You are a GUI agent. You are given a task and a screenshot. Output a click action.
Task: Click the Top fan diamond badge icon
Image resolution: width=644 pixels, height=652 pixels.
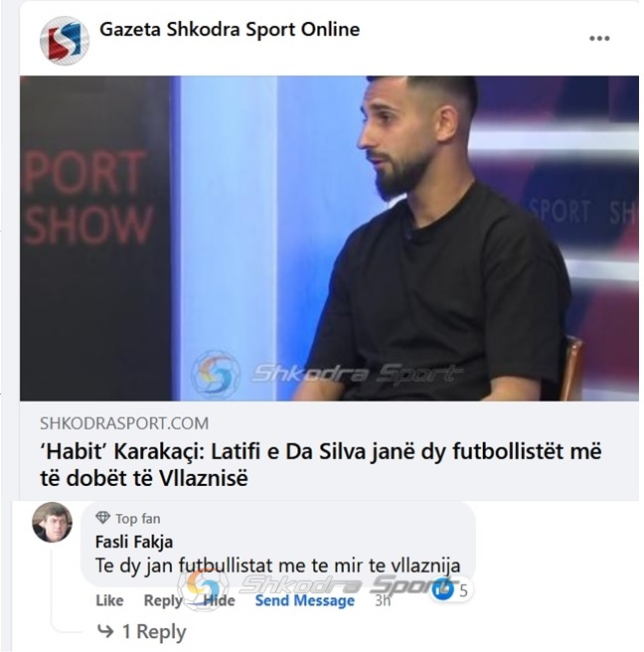[102, 518]
